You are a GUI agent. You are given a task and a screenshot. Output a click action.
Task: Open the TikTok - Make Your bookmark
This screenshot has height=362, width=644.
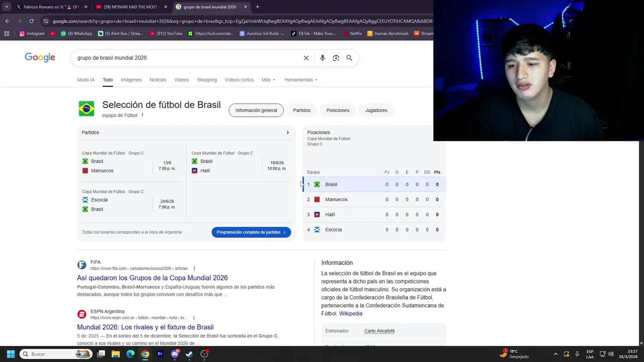point(313,34)
